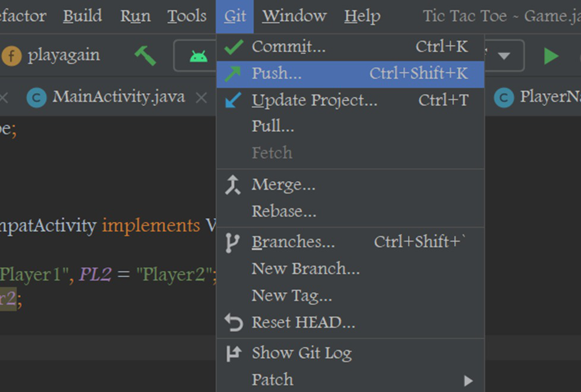Click the playagain function breadcrumb
The width and height of the screenshot is (581, 392).
63,56
